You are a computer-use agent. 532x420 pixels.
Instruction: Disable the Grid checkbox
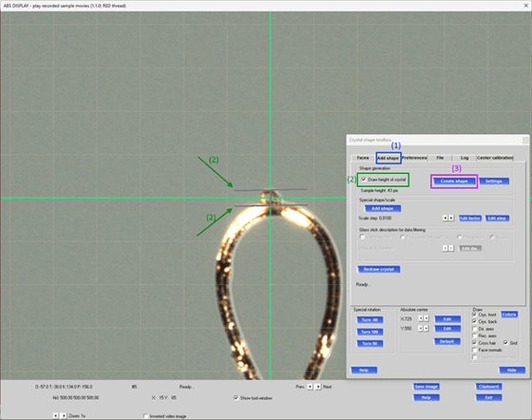coord(505,343)
